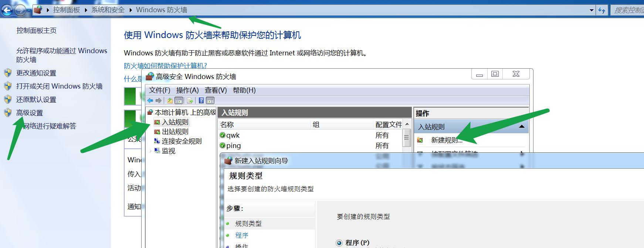
Task: Click firewall icon in 高级安全 Windows 防火墙 title bar
Action: point(149,76)
